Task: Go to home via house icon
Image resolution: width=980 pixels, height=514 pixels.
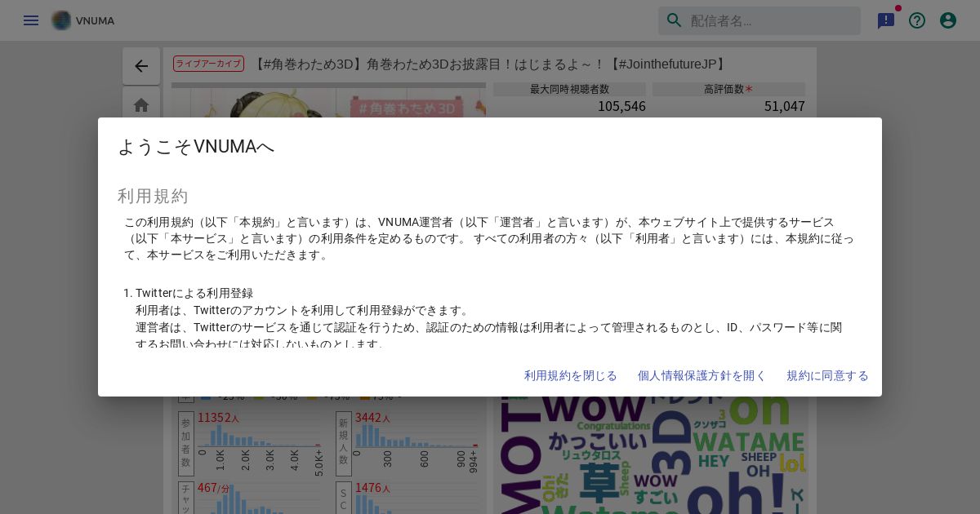Action: click(141, 104)
